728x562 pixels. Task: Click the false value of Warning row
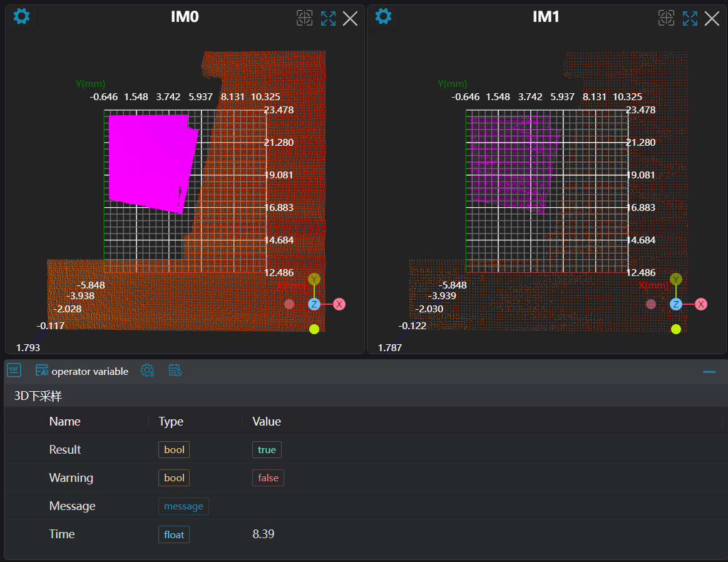coord(268,478)
